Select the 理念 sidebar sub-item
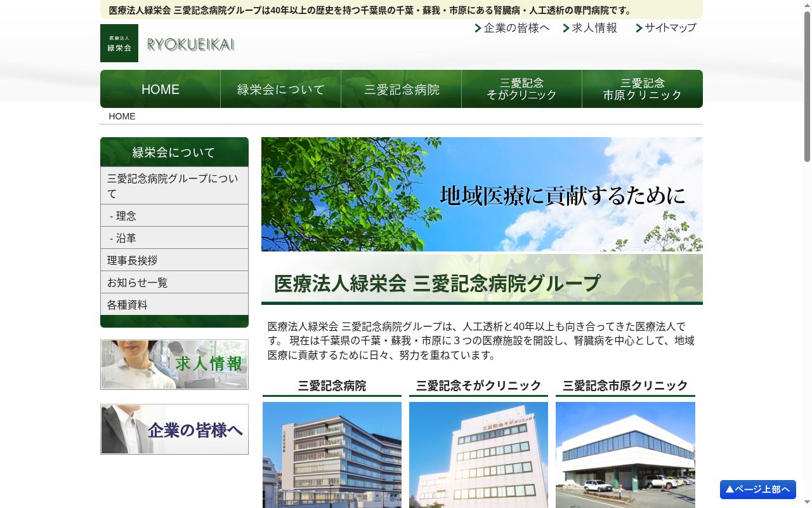The height and width of the screenshot is (508, 812). point(174,215)
